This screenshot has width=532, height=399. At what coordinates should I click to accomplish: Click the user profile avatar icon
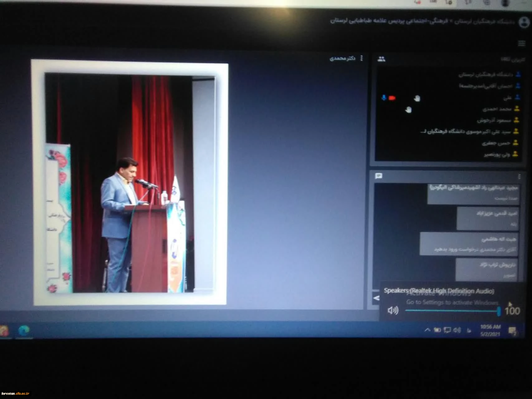coord(524,22)
